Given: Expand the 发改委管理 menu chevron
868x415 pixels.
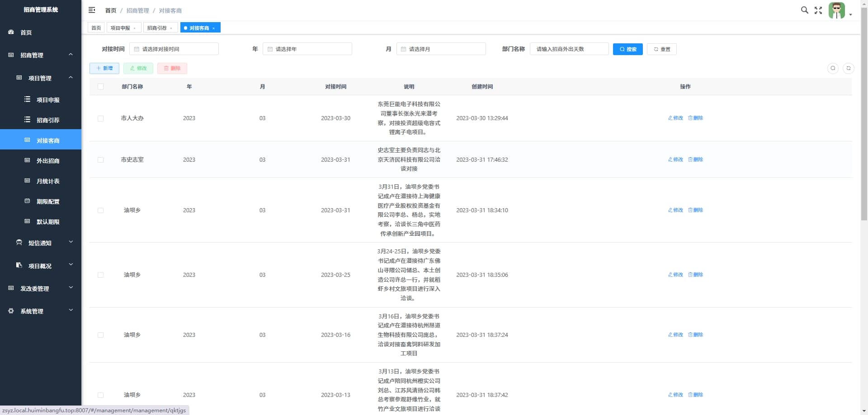Looking at the screenshot, I should (71, 287).
